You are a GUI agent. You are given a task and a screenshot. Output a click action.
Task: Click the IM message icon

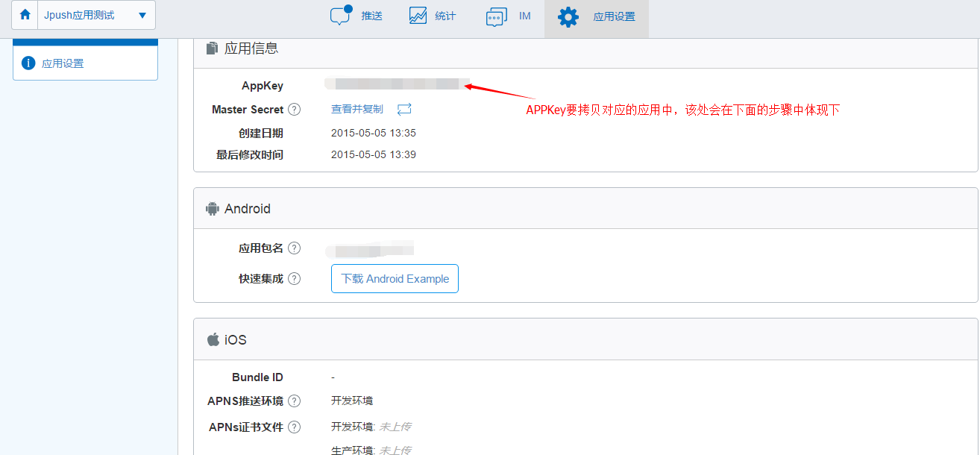point(497,17)
